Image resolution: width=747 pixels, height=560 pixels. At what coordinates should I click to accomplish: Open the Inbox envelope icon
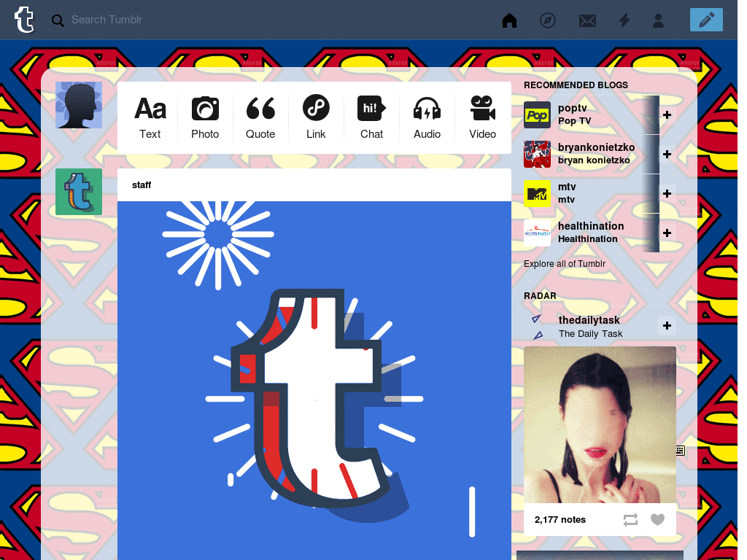tap(587, 20)
